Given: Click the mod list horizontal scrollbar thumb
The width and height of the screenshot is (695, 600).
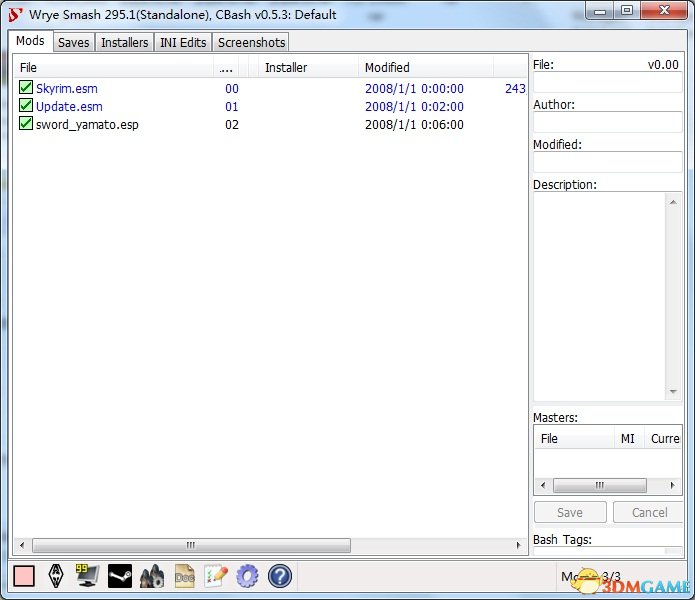Looking at the screenshot, I should [x=191, y=545].
